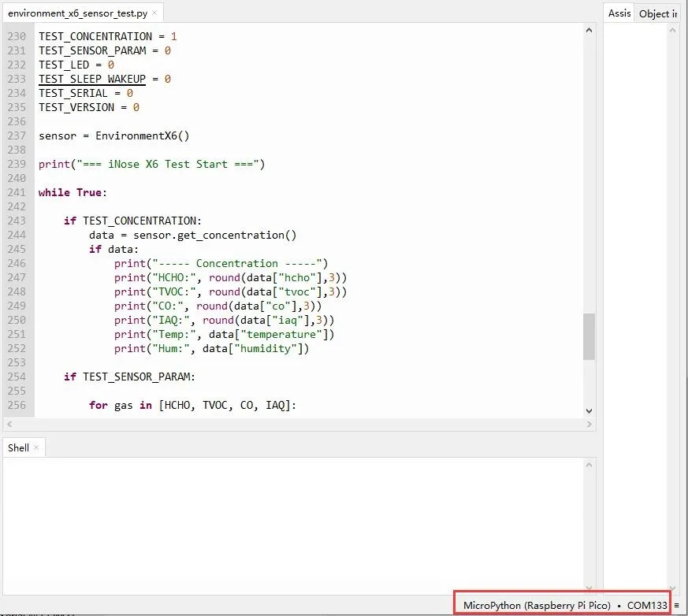Viewport: 688px width, 616px height.
Task: Click the editor's horizontal scroll-right arrow
Action: (x=589, y=424)
